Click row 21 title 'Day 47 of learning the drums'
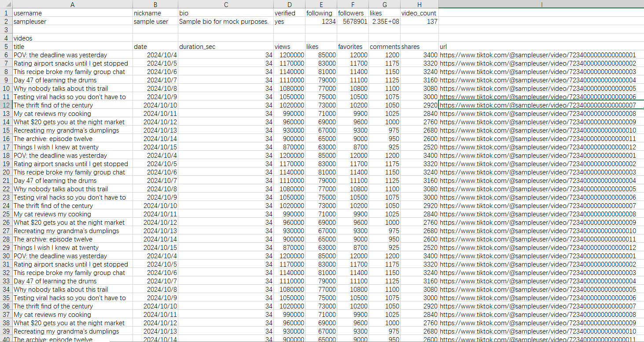This screenshot has width=644, height=342. click(x=73, y=181)
